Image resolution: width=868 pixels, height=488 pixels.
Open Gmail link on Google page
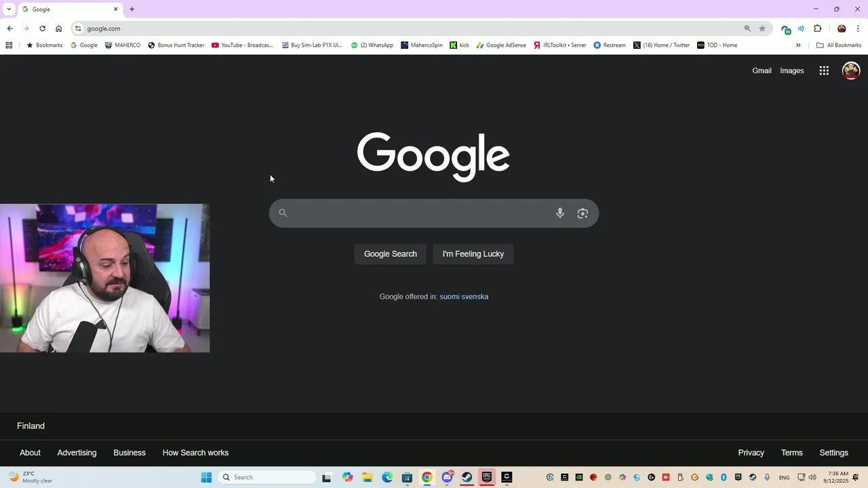[x=762, y=70]
